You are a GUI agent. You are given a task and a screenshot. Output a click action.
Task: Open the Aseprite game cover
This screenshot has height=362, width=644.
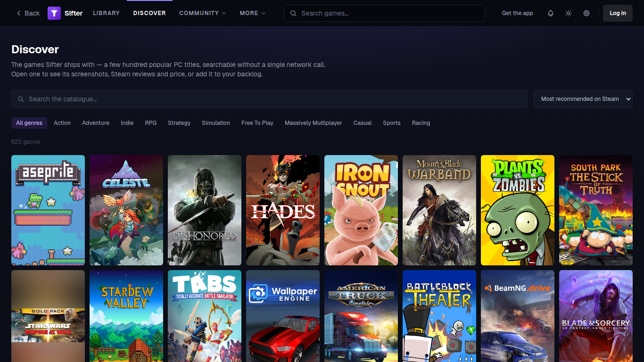pos(48,210)
